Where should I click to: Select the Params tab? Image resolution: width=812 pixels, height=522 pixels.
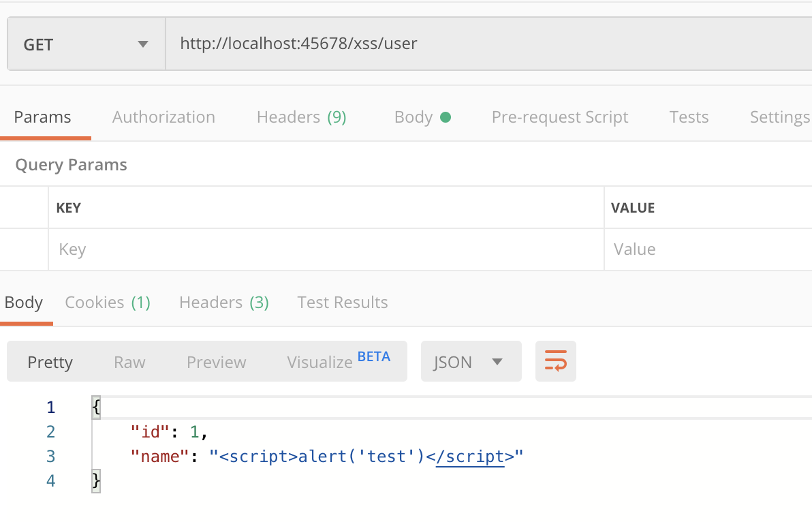click(42, 117)
